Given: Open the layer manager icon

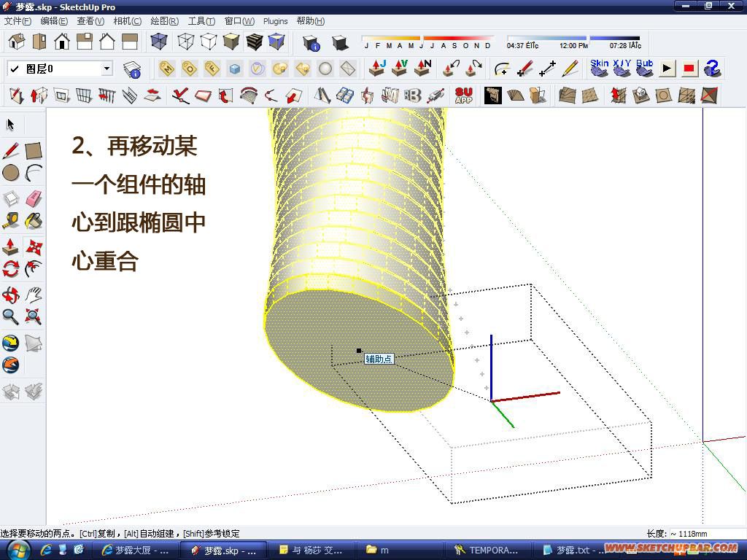Looking at the screenshot, I should tap(132, 69).
